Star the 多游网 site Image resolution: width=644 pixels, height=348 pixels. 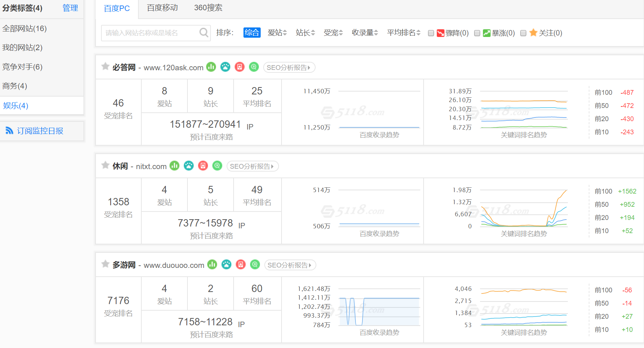pyautogui.click(x=105, y=264)
